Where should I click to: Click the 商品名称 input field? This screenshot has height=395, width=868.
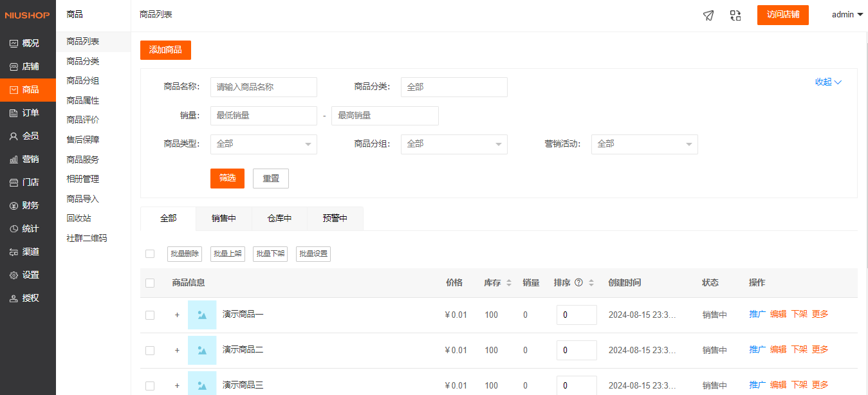(x=263, y=87)
